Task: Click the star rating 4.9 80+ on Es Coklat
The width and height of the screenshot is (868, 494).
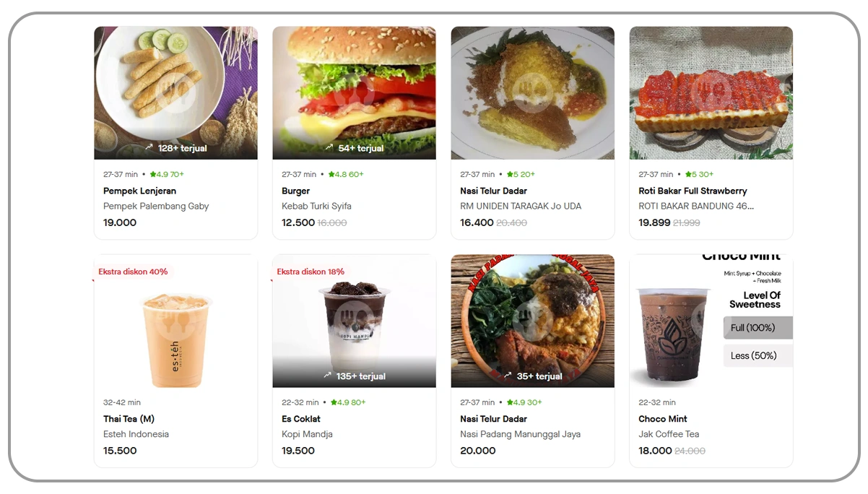Action: [347, 402]
